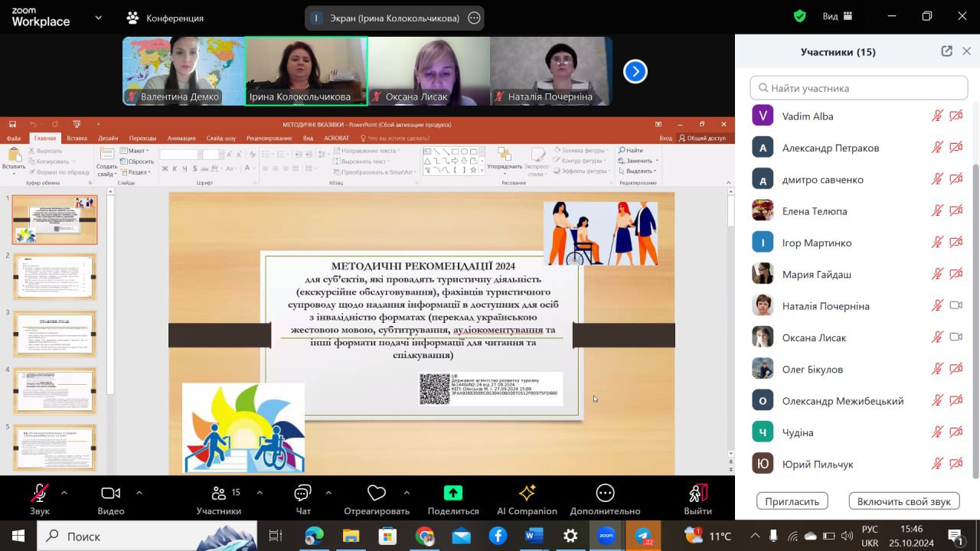Open Telegram from the Windows taskbar
This screenshot has width=980, height=551.
[643, 536]
